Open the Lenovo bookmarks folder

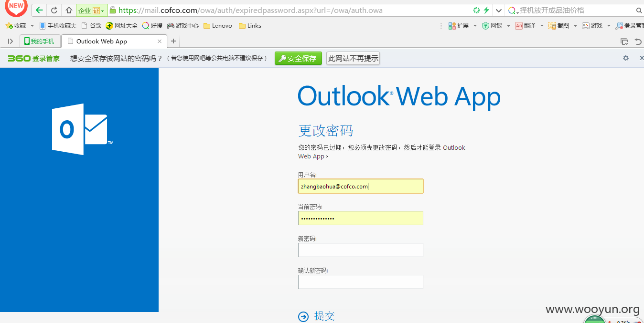point(217,26)
